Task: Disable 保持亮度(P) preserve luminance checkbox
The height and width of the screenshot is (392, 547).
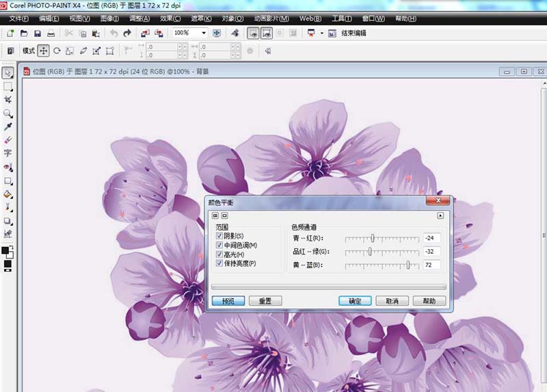Action: 219,263
